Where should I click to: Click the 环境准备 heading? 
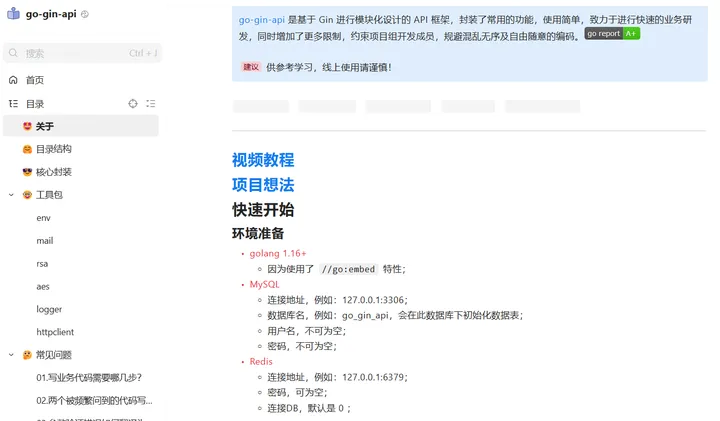pos(258,234)
